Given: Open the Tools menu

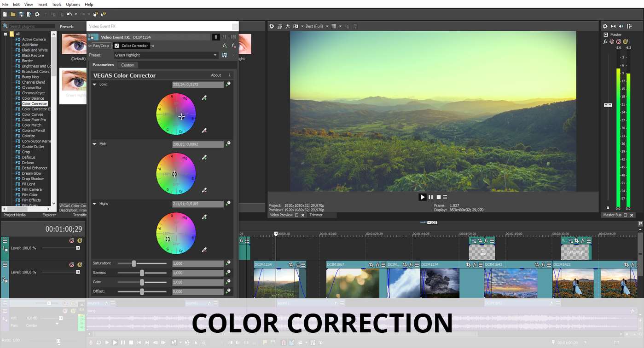Looking at the screenshot, I should (x=57, y=4).
